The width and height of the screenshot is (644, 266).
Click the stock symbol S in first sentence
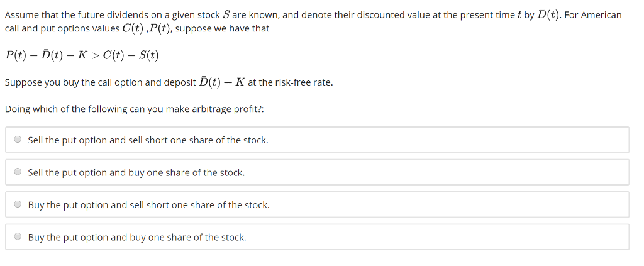tap(226, 15)
